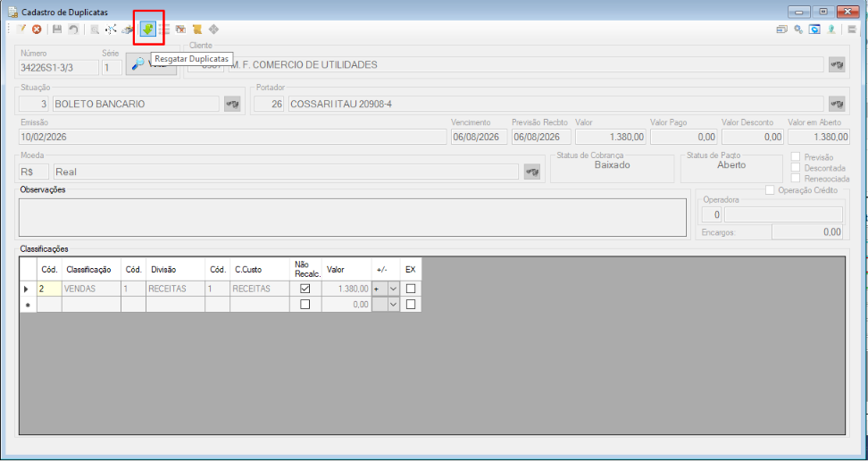Check the EX box in VENDAS row
This screenshot has height=461, width=868.
click(x=411, y=289)
